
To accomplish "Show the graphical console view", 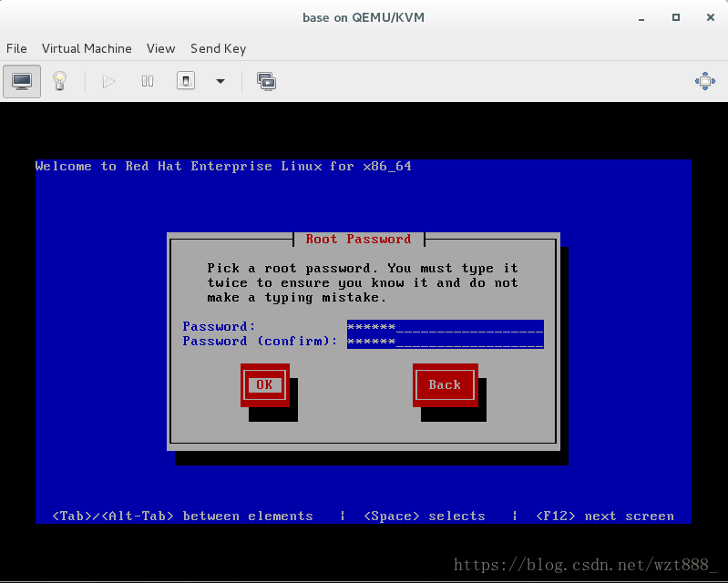I will tap(22, 82).
